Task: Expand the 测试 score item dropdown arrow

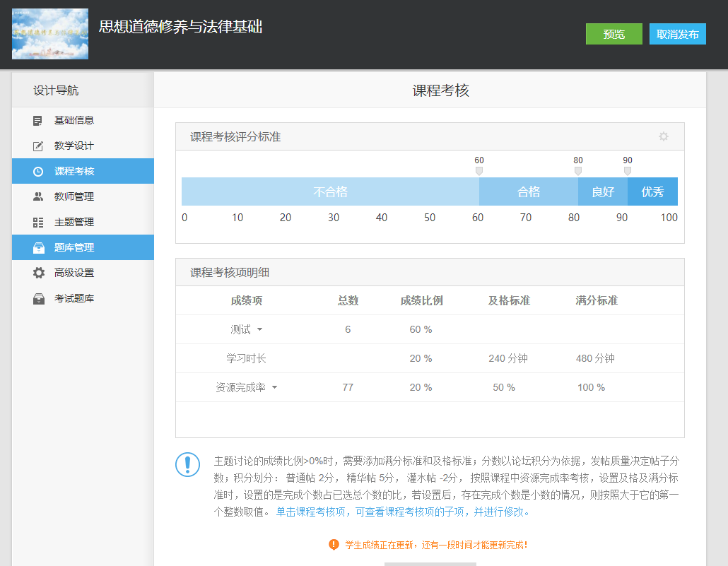Action: [x=259, y=330]
